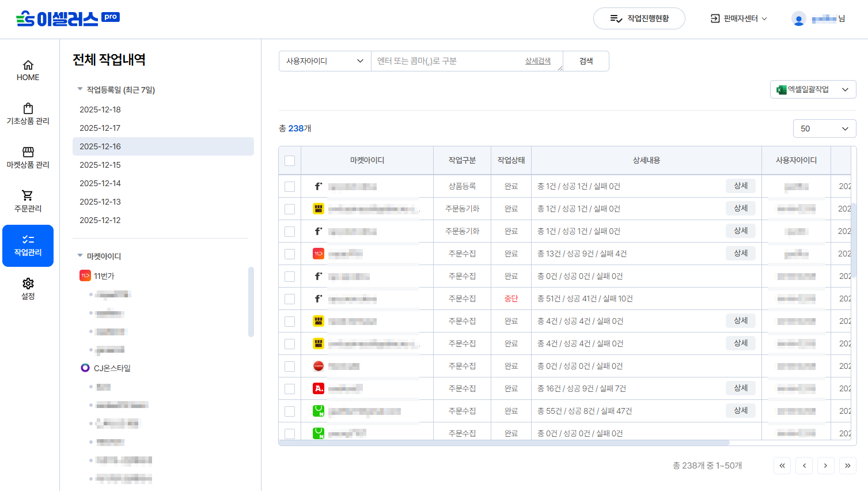868x491 pixels.
Task: Click the 이셀러스 pro logo
Action: tap(67, 18)
